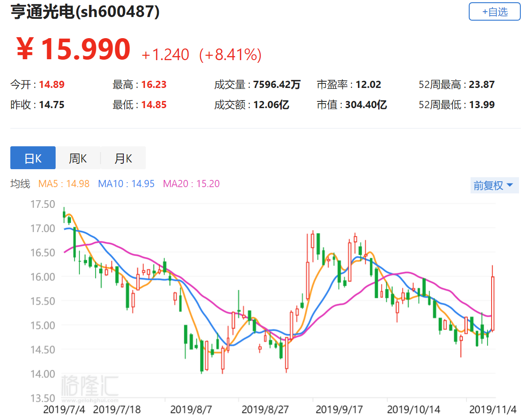Click the 2019/8/7 date axis label
The image size is (532, 420).
click(x=191, y=410)
